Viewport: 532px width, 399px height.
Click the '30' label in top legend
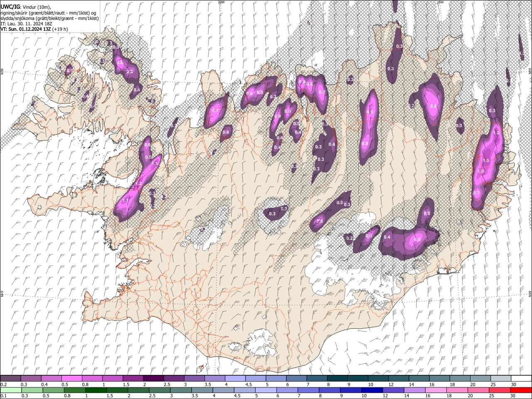coord(513,384)
